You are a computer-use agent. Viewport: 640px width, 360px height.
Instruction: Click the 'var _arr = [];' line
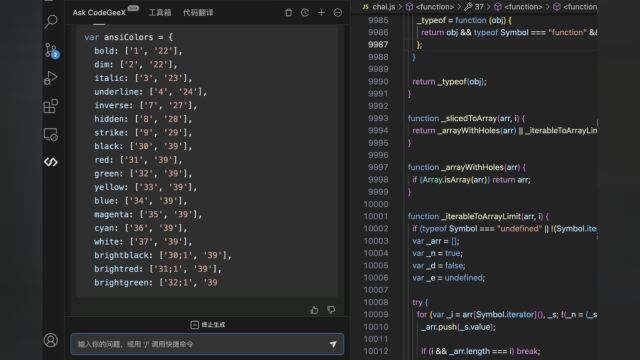point(436,241)
